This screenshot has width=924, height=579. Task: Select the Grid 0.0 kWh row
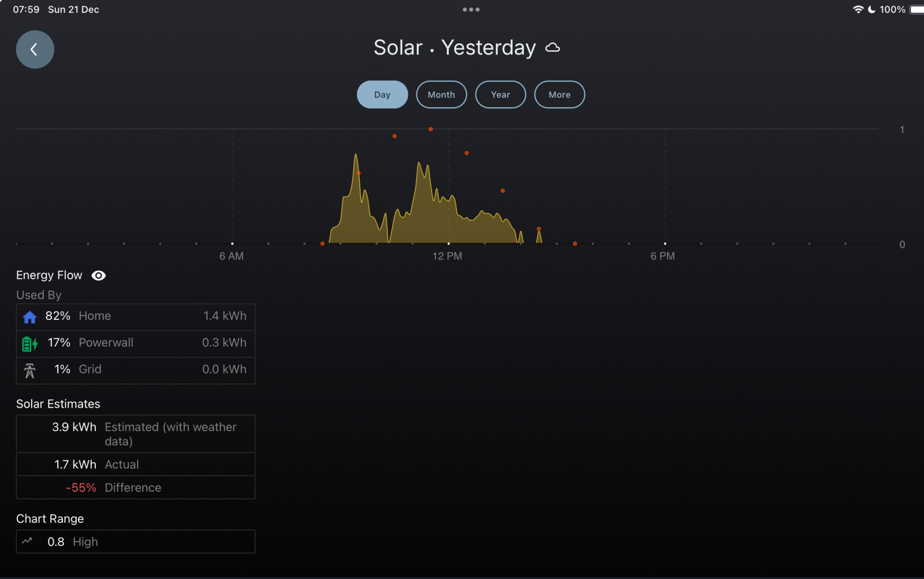[x=136, y=370]
